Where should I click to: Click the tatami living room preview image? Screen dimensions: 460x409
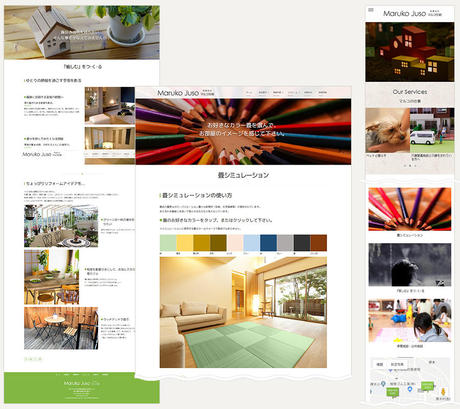click(x=243, y=312)
